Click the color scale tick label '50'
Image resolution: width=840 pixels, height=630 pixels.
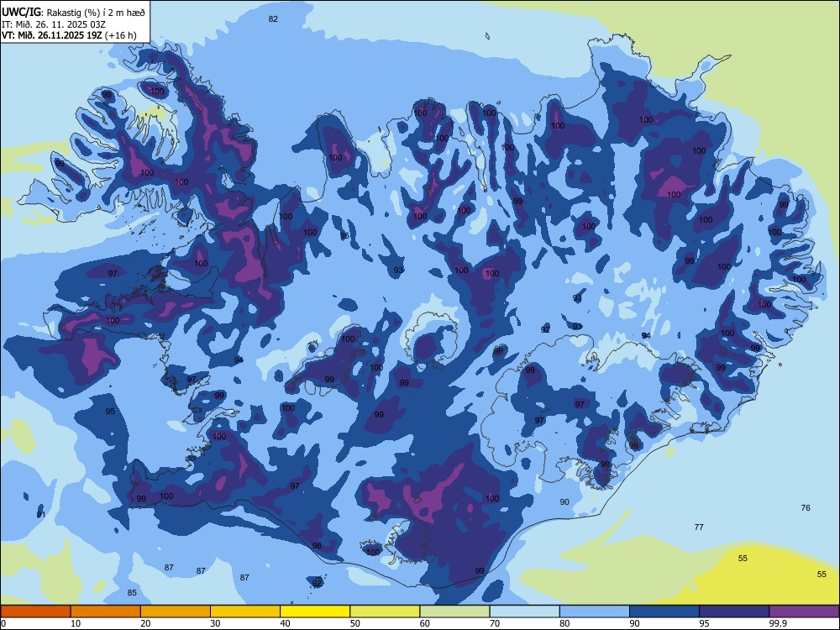point(355,623)
